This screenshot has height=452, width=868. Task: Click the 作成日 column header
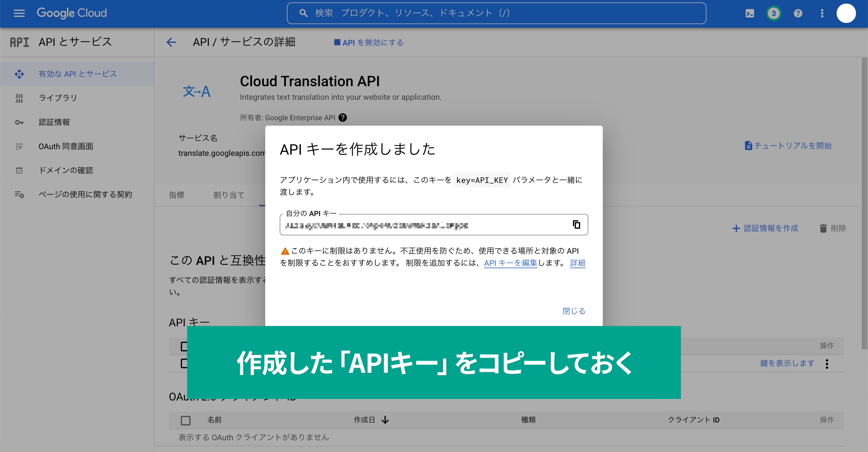364,420
